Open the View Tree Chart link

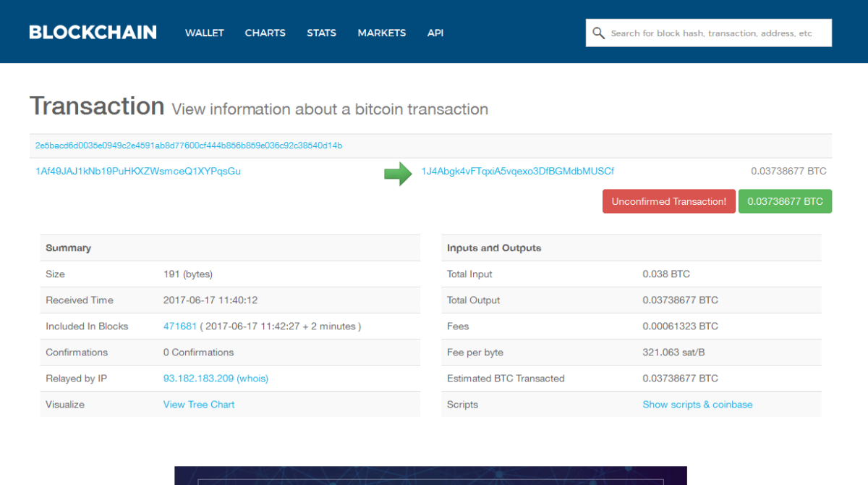click(x=199, y=405)
